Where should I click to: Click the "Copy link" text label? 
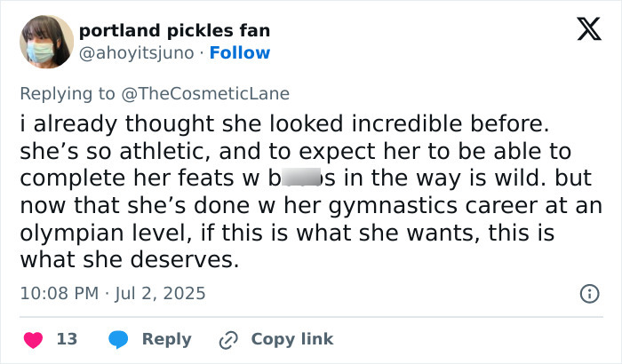292,339
